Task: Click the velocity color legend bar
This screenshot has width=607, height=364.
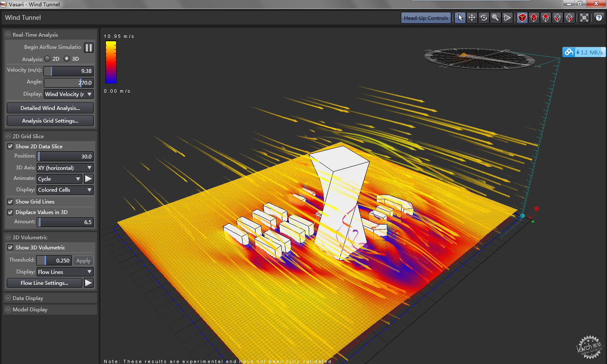Action: pos(111,62)
